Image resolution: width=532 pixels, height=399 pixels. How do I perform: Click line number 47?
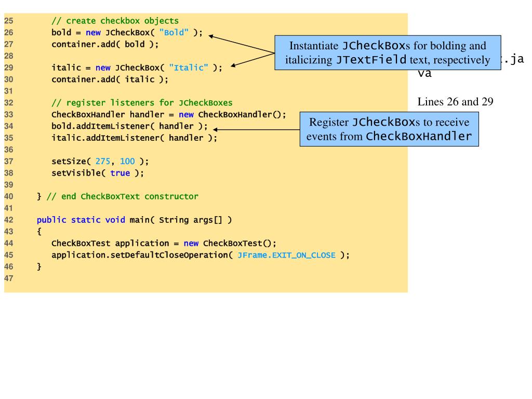click(8, 278)
